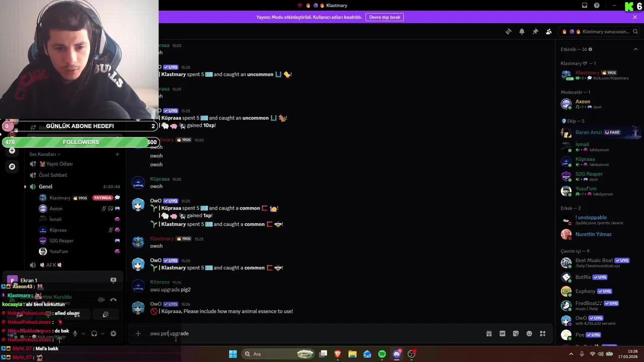Click the Devre dışı bırak button
644x362 pixels.
pos(385,17)
